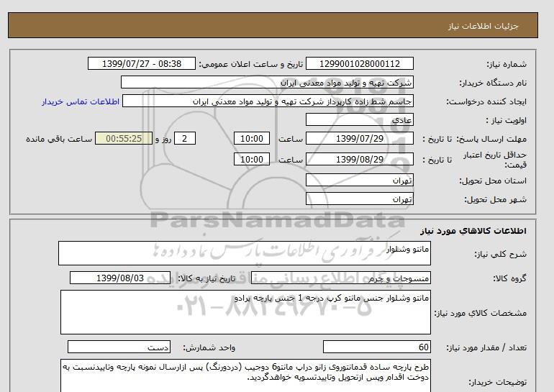The height and width of the screenshot is (392, 554).
Task: Click the request creator field جاسم شط زاده
Action: click(x=268, y=101)
